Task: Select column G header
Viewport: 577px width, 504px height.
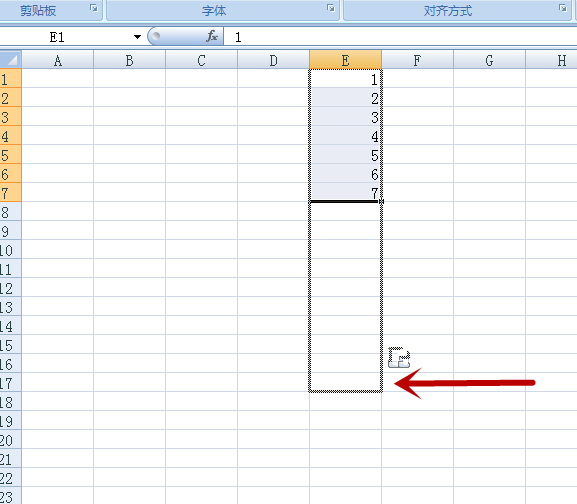Action: tap(489, 60)
